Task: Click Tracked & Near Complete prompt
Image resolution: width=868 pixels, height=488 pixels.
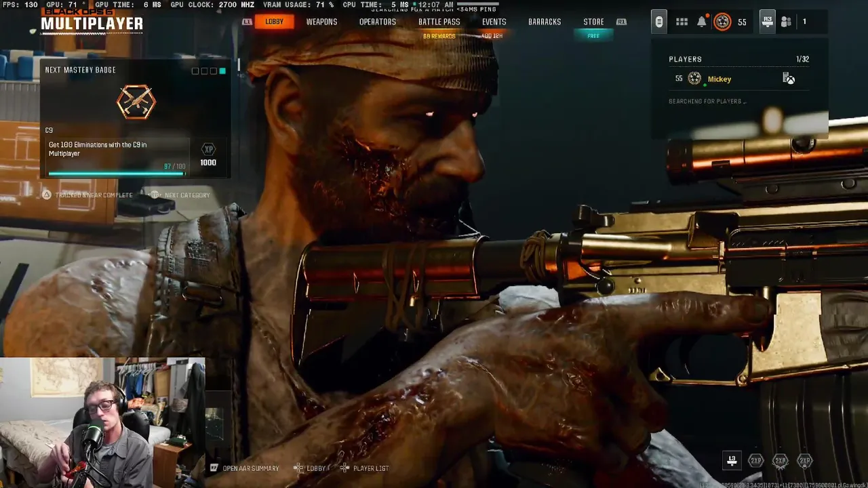Action: [x=94, y=195]
